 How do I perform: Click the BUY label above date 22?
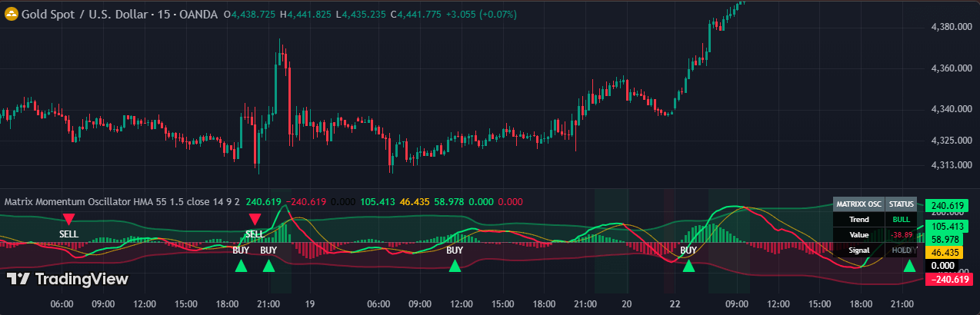tap(688, 250)
